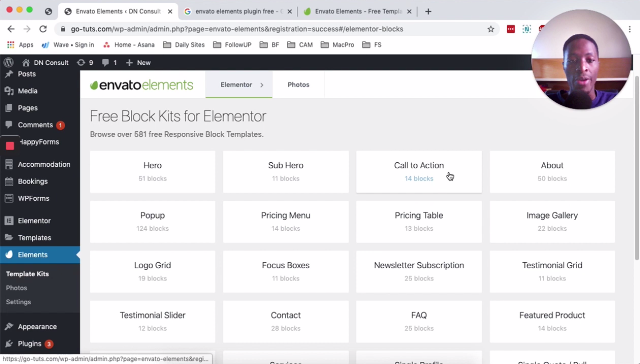Click the envato elements logo
640x364 pixels.
tap(141, 85)
